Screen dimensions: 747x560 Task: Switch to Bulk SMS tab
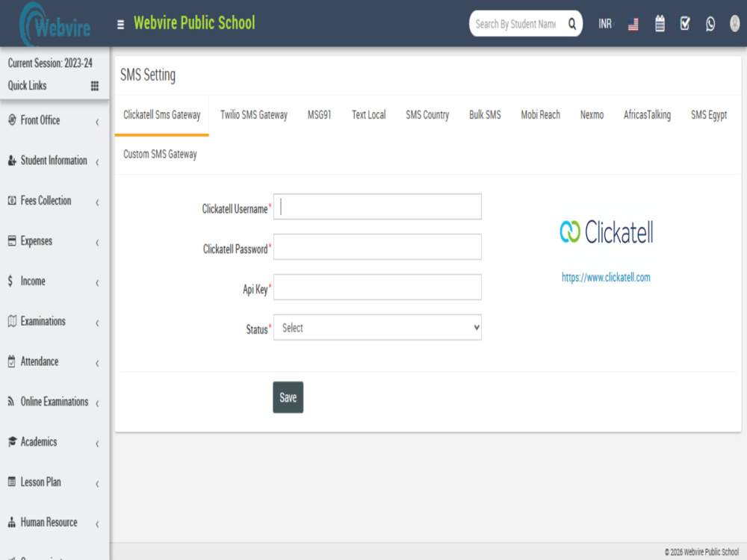click(485, 115)
